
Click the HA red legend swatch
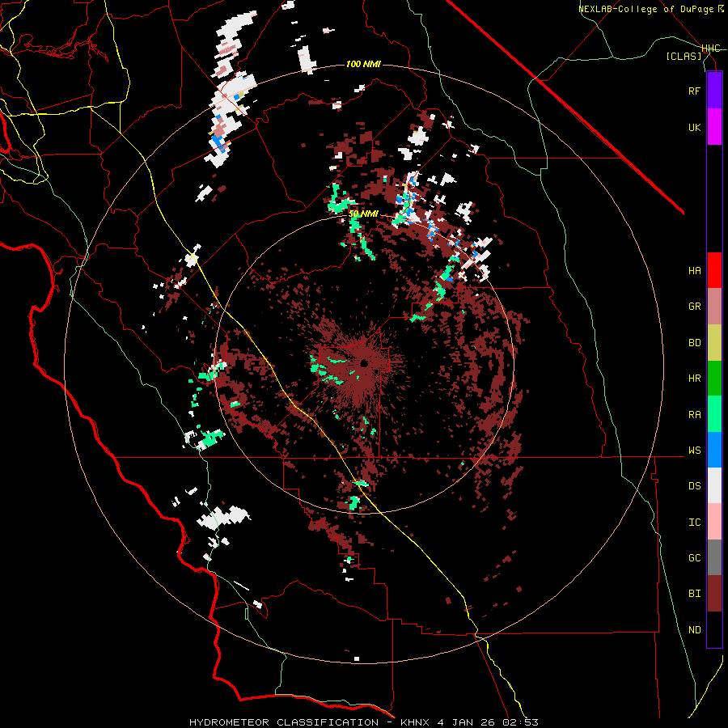point(714,270)
